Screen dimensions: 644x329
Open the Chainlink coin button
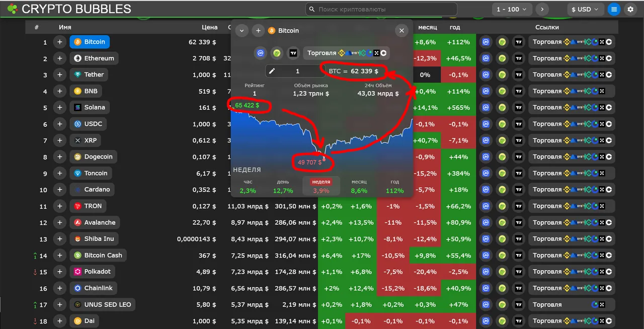pos(94,288)
